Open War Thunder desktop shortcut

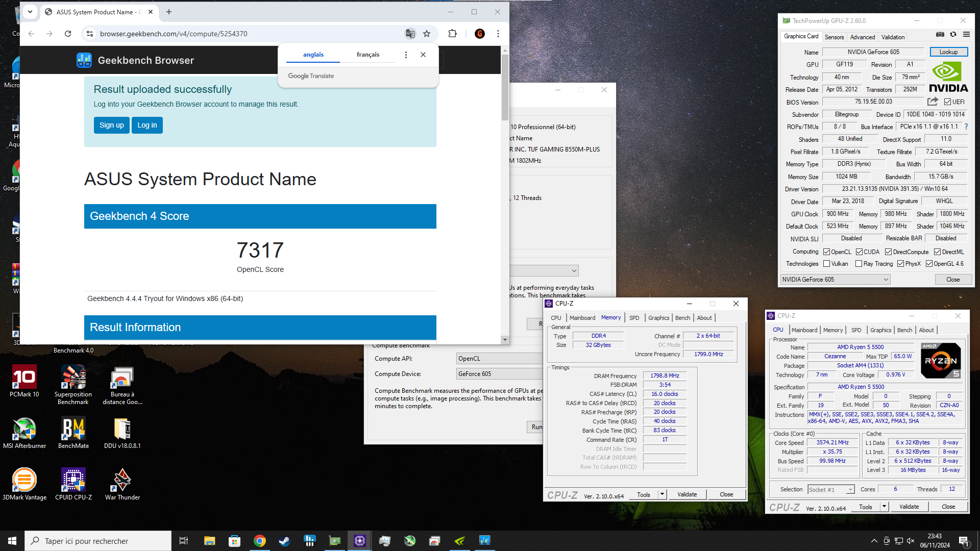pos(122,484)
